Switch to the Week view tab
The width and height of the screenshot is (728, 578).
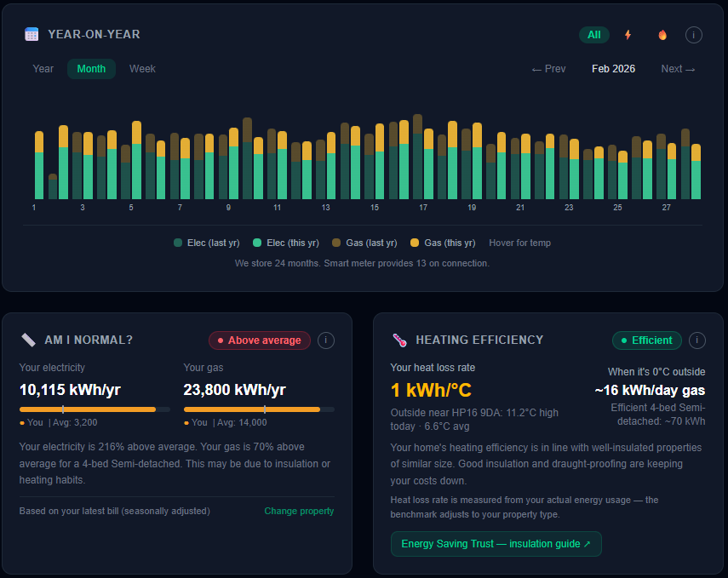142,69
